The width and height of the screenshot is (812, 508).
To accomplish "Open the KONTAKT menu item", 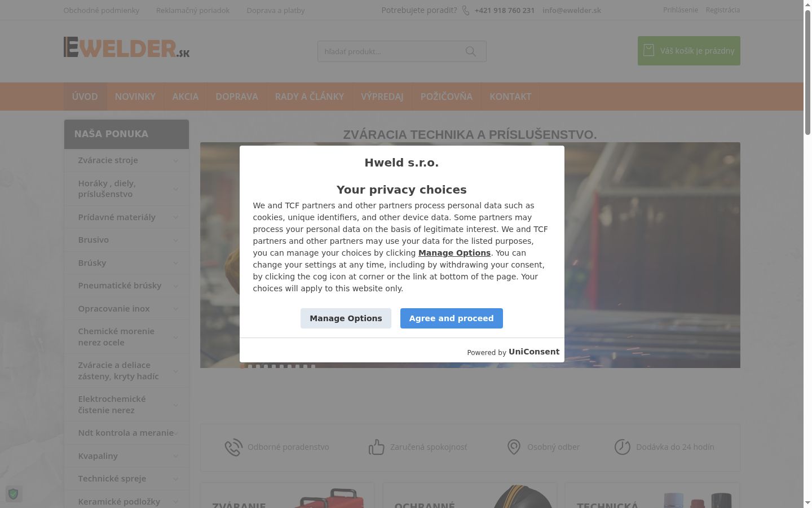I will point(510,97).
